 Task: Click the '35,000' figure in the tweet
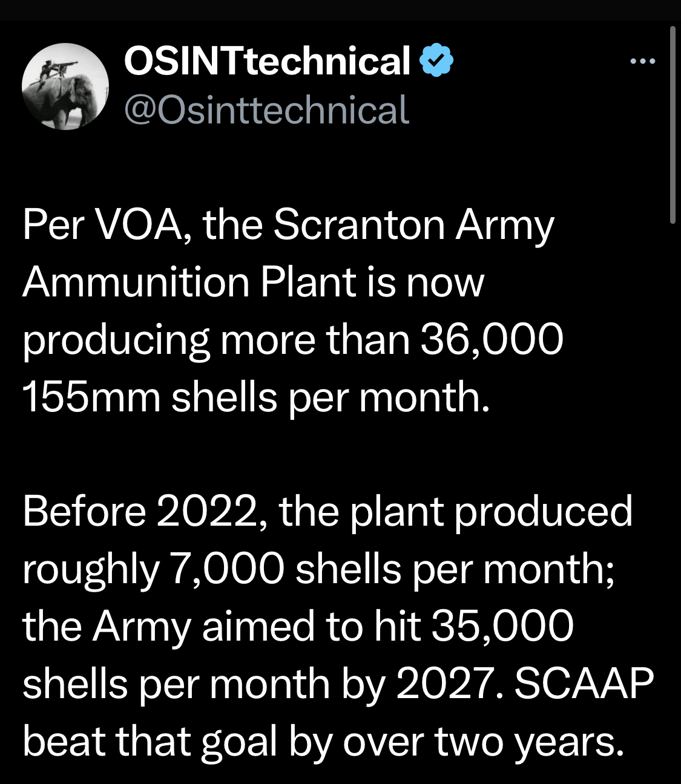coord(502,627)
